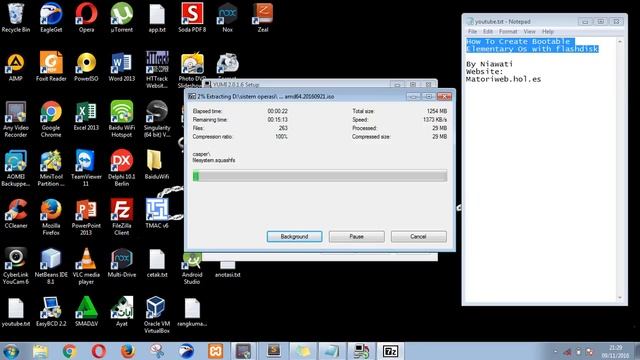
Task: Select the Any Video Recorder shortcut
Action: [x=16, y=119]
